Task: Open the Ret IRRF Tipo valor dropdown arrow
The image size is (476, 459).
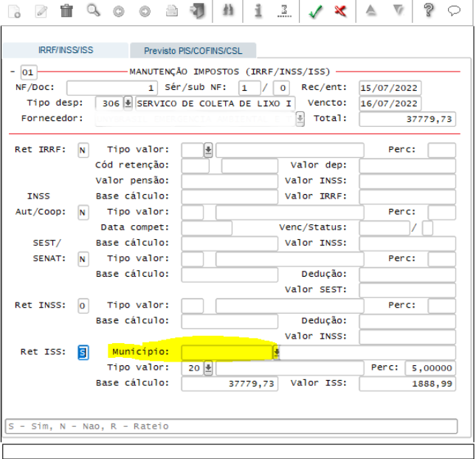Action: tap(208, 150)
